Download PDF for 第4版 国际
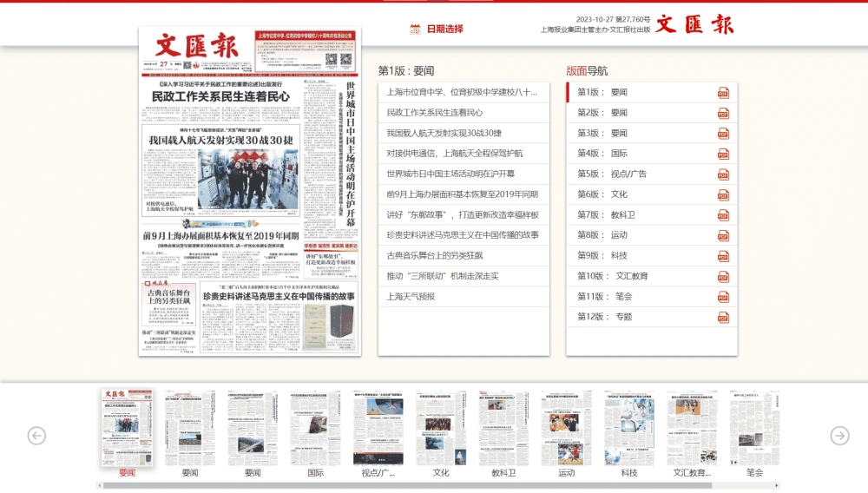Image resolution: width=868 pixels, height=493 pixels. click(x=723, y=154)
